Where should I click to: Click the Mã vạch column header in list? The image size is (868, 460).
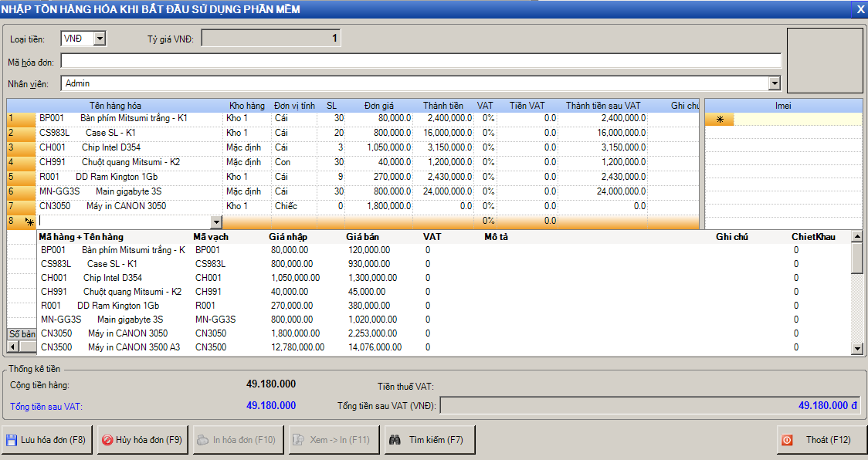click(x=210, y=237)
